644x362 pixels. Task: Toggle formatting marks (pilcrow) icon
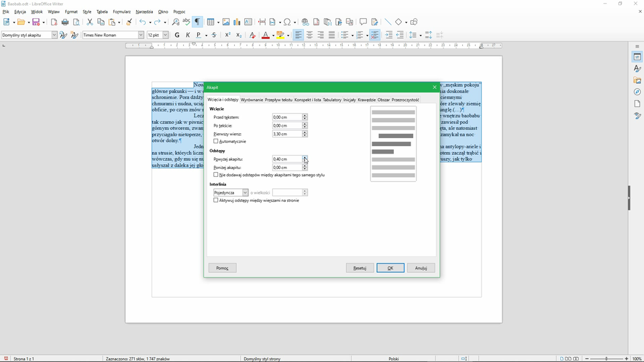(197, 22)
